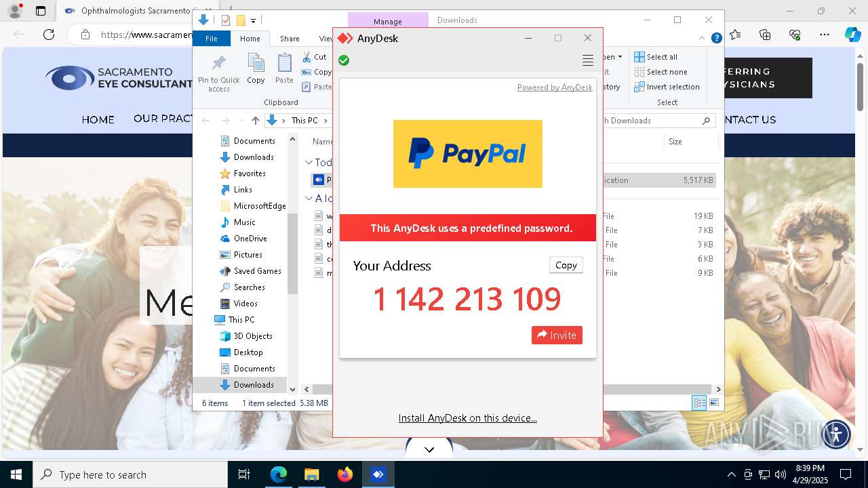Open the File tab in Explorer
The width and height of the screenshot is (868, 488).
point(212,39)
